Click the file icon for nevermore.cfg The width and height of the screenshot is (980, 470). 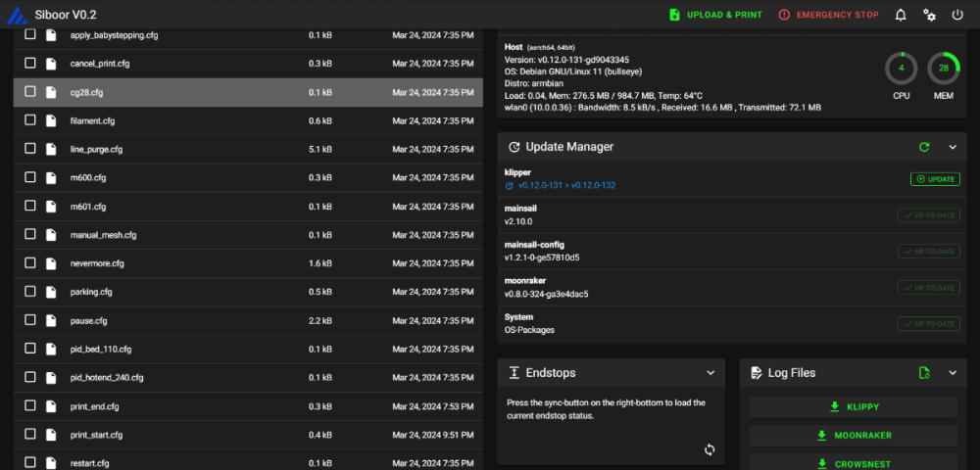[51, 262]
